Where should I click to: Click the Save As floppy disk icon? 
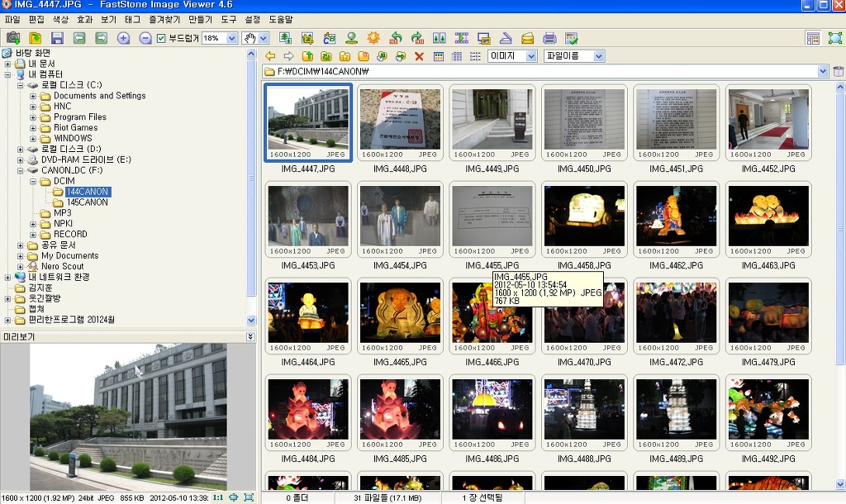[x=57, y=38]
